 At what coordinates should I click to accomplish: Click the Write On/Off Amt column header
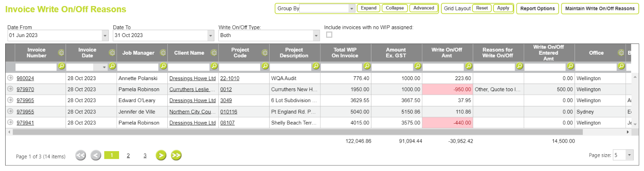click(x=447, y=53)
